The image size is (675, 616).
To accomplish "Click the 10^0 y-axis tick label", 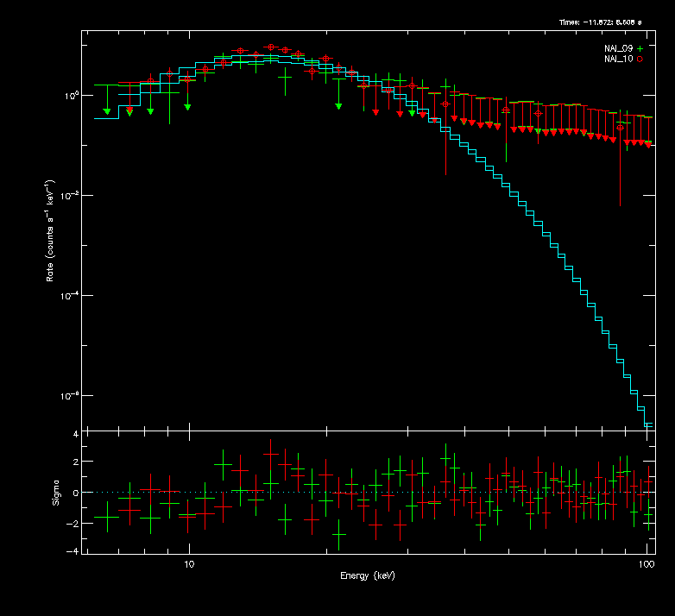I will [71, 95].
